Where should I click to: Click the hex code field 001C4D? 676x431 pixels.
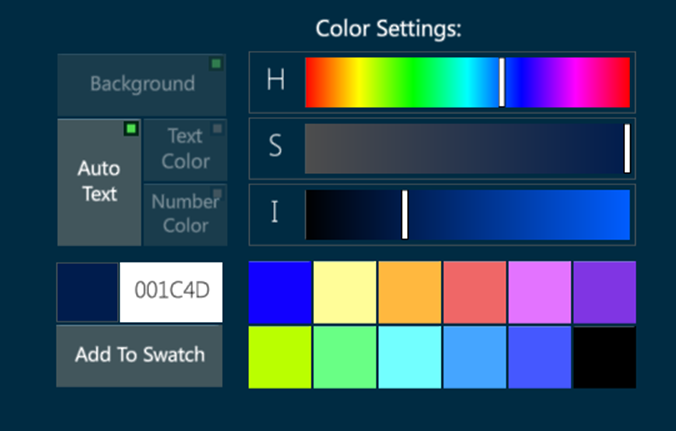[171, 292]
